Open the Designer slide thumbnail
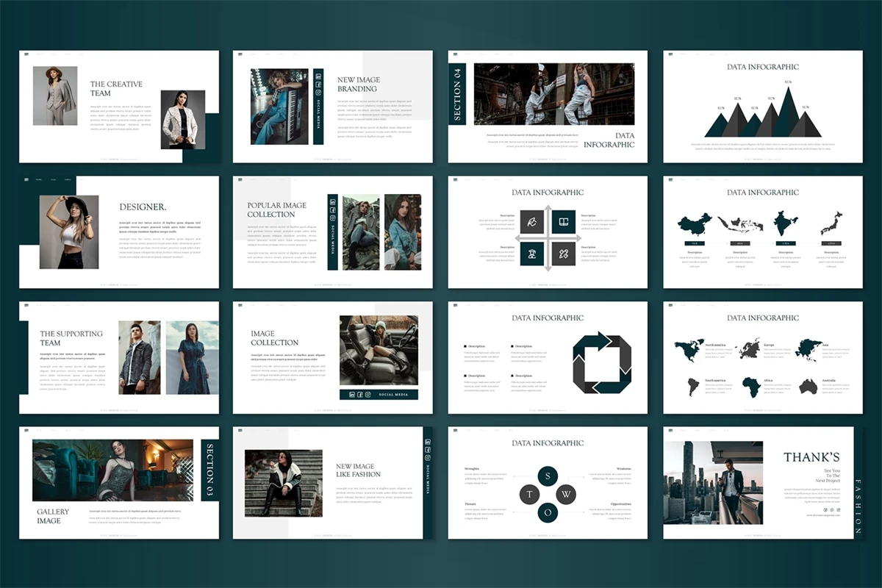The height and width of the screenshot is (588, 882). tap(119, 232)
